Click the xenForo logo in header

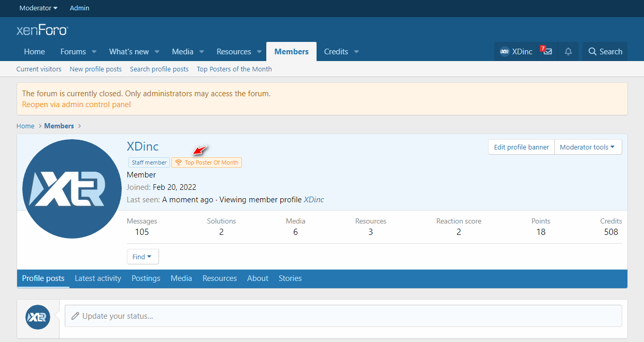[42, 31]
